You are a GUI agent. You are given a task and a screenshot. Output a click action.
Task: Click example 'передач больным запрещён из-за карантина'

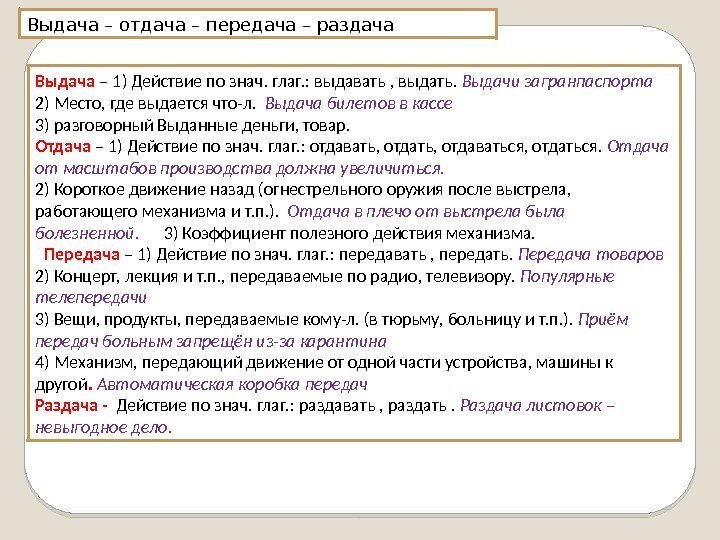point(211,342)
